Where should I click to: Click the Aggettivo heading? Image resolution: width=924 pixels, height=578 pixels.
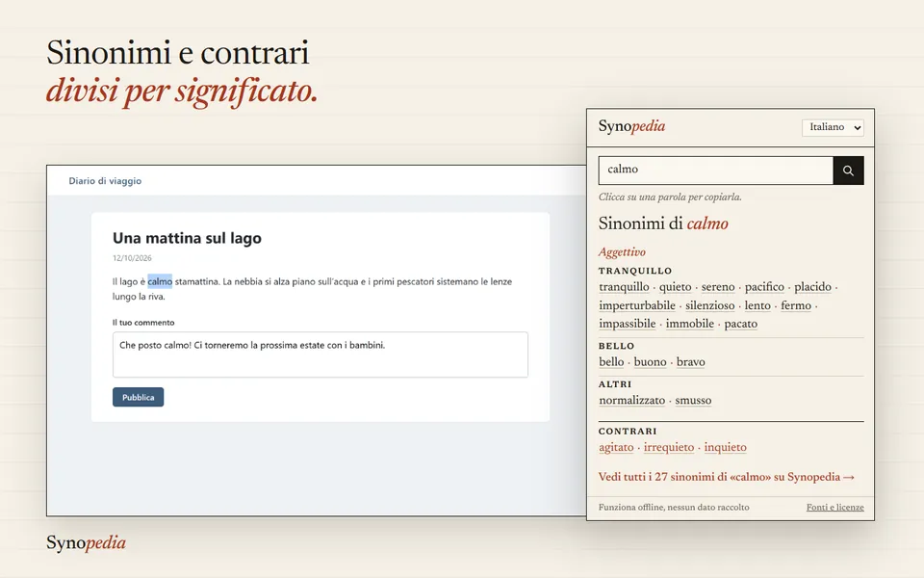pyautogui.click(x=623, y=252)
